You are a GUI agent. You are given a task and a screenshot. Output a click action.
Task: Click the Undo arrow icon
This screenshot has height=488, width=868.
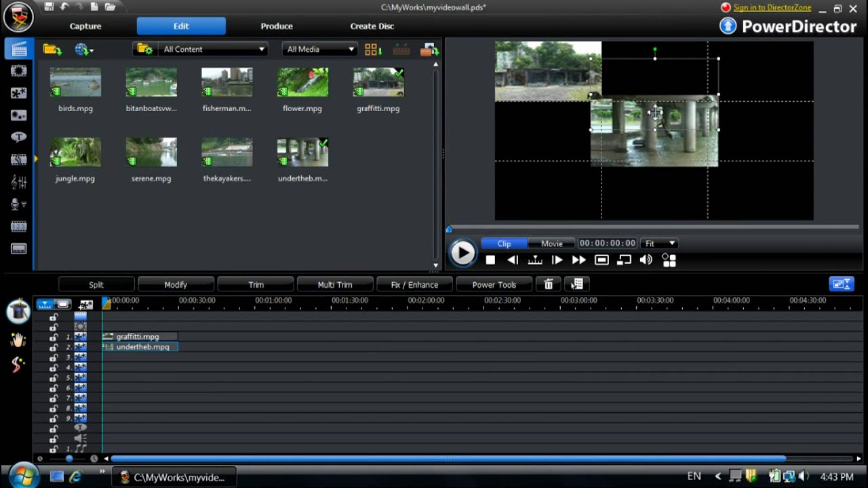(x=64, y=7)
